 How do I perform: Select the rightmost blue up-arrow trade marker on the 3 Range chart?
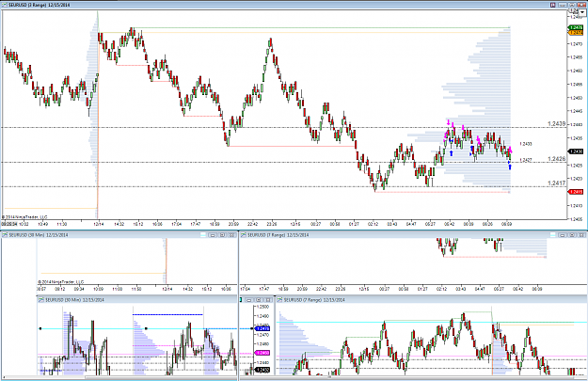pyautogui.click(x=510, y=167)
